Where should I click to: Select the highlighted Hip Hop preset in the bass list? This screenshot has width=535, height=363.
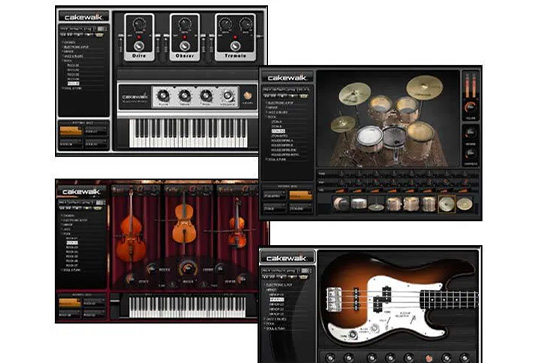coord(277,299)
